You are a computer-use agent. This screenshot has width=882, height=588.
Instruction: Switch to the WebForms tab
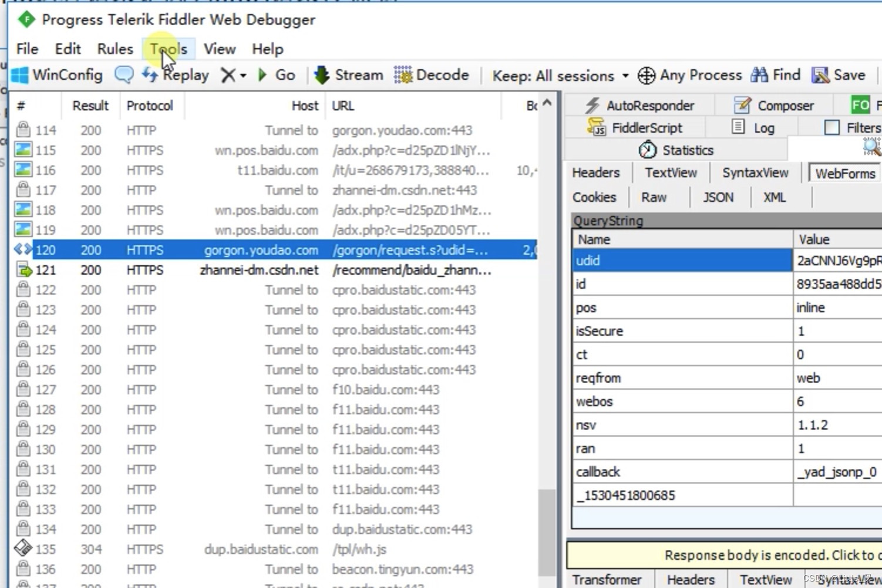pyautogui.click(x=844, y=173)
